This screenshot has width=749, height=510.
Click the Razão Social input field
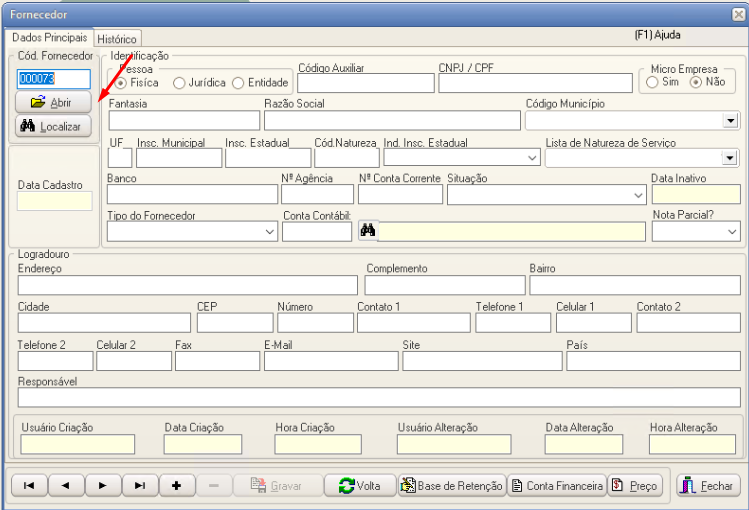(392, 120)
